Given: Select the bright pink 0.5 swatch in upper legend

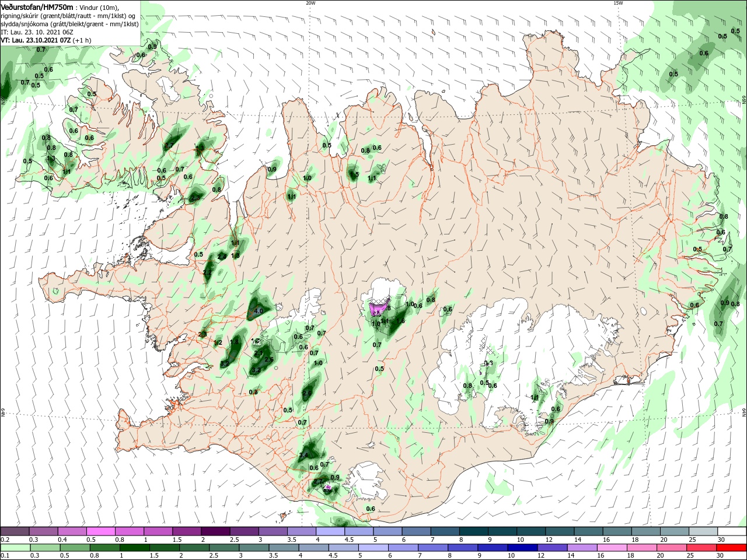Looking at the screenshot, I should (100, 531).
